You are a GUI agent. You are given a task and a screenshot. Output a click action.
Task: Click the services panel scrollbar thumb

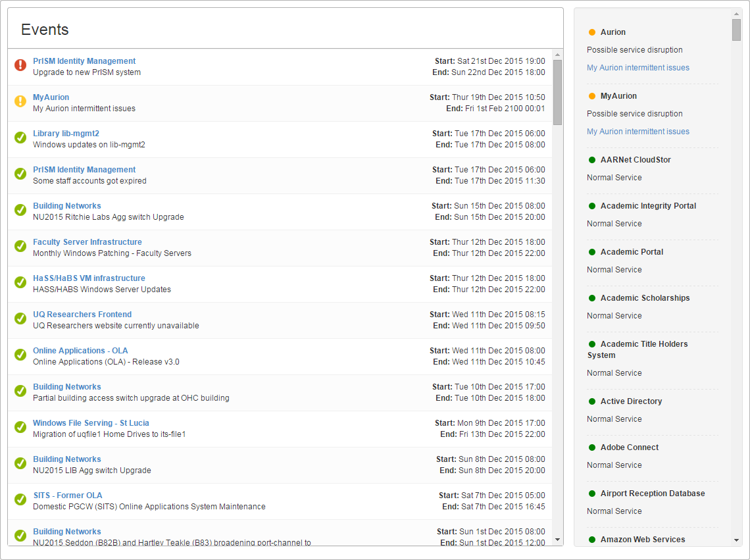tap(737, 30)
